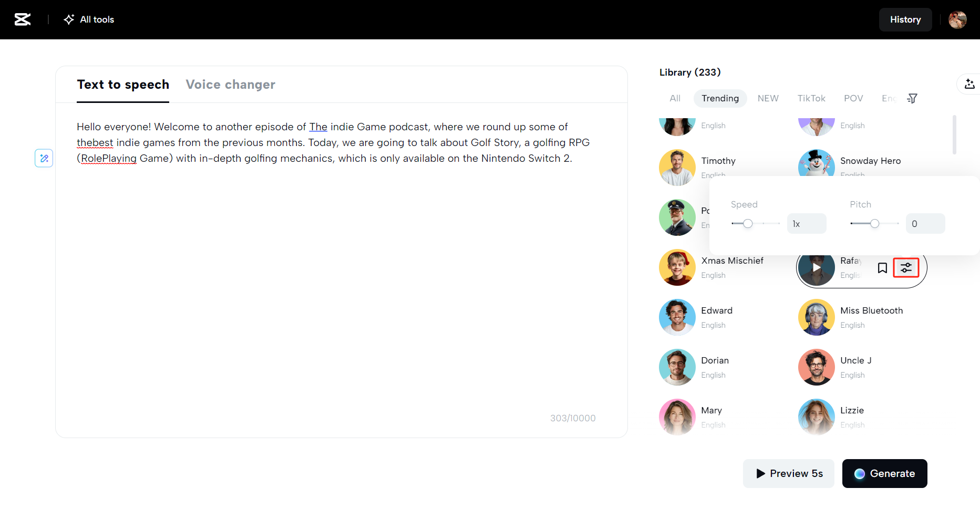The height and width of the screenshot is (509, 980).
Task: Click Preview 5s button
Action: point(788,473)
